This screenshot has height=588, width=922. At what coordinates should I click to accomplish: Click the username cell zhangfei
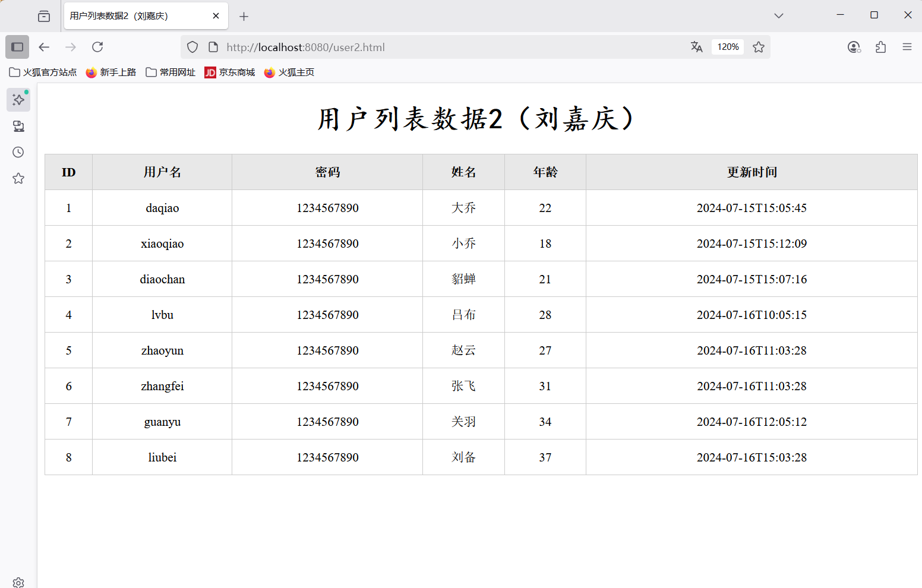click(162, 386)
